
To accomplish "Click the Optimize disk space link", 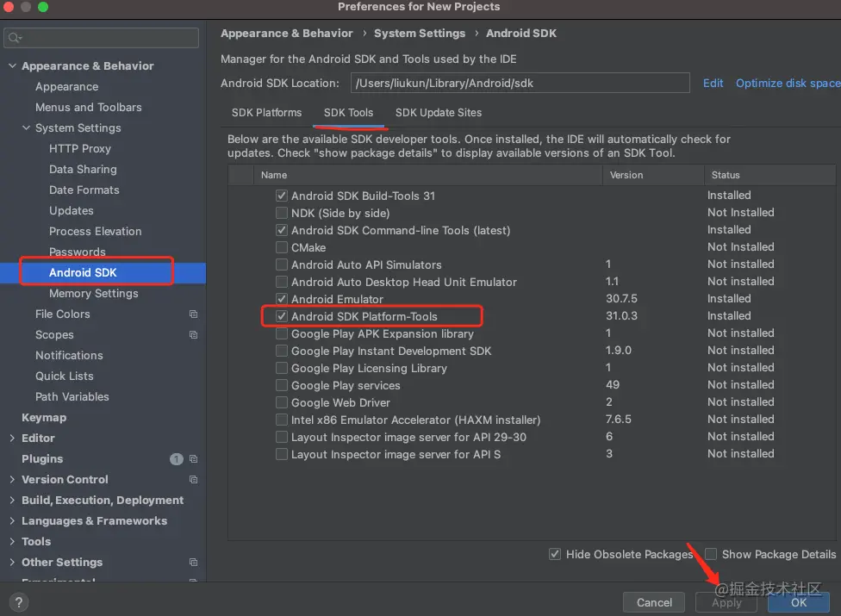I will [x=788, y=83].
